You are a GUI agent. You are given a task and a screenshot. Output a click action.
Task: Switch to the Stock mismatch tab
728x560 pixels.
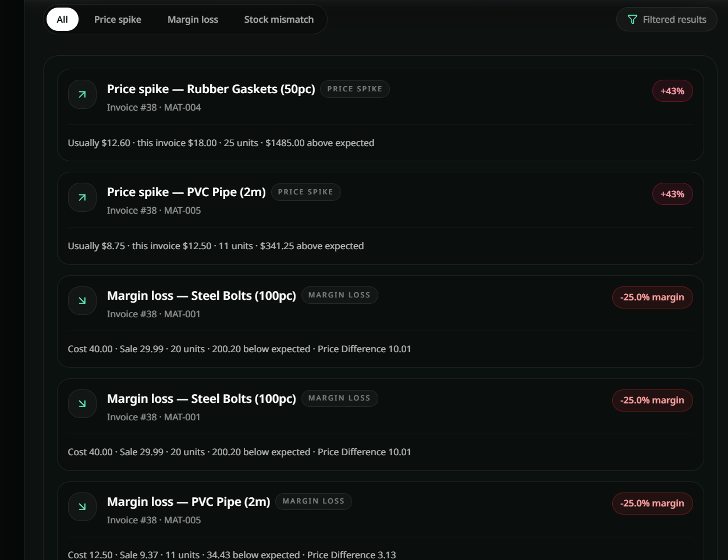pos(279,19)
